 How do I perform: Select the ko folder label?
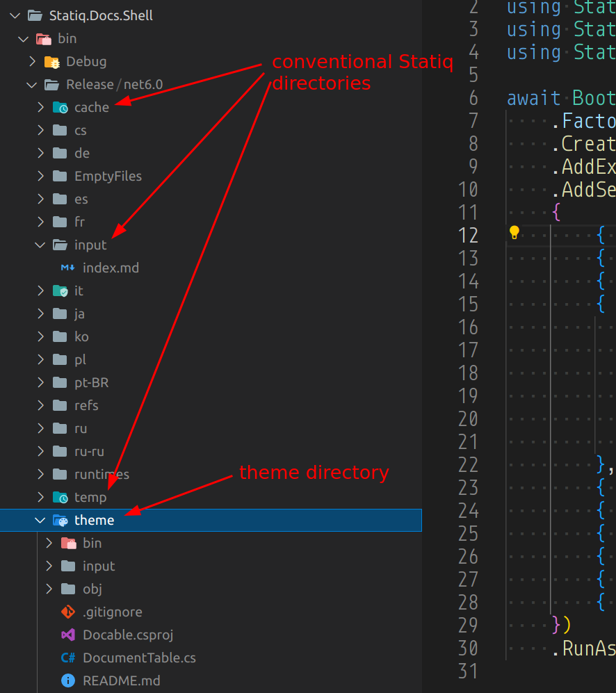click(81, 337)
